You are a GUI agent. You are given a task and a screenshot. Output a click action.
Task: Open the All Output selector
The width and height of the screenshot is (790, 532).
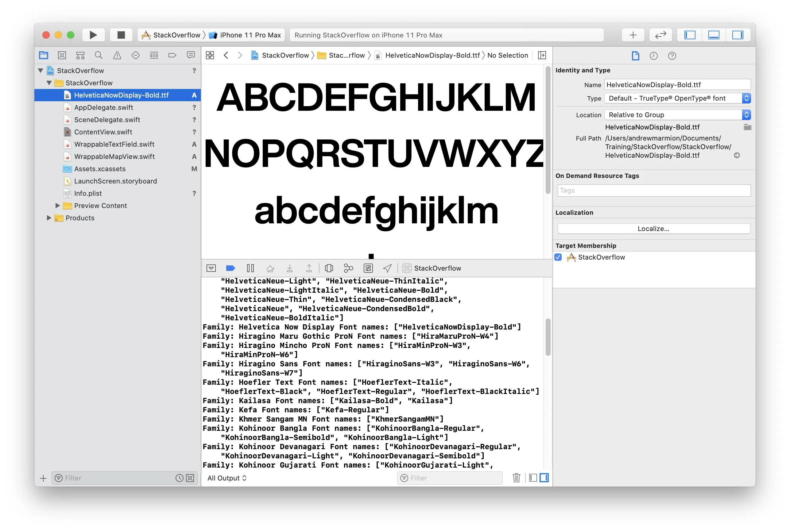pyautogui.click(x=227, y=478)
